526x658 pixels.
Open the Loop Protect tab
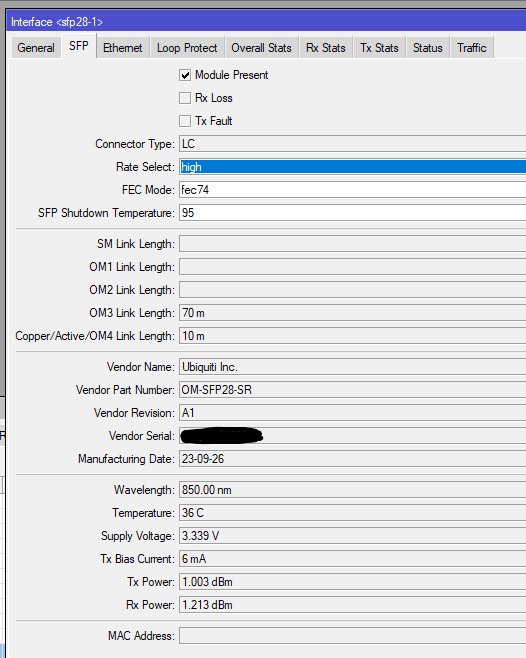tap(187, 47)
